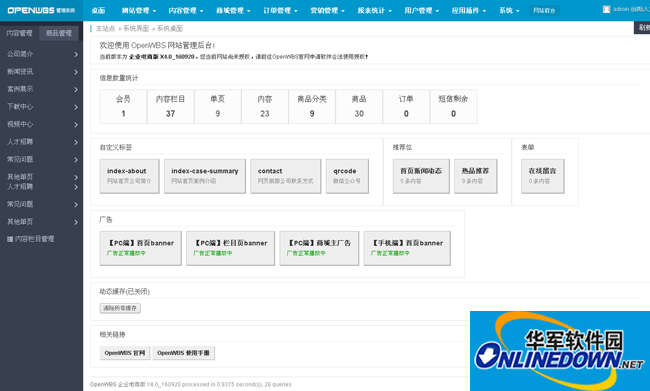Click the 短信剩余 statistic cell
Screen dimensions: 650x391
453,107
